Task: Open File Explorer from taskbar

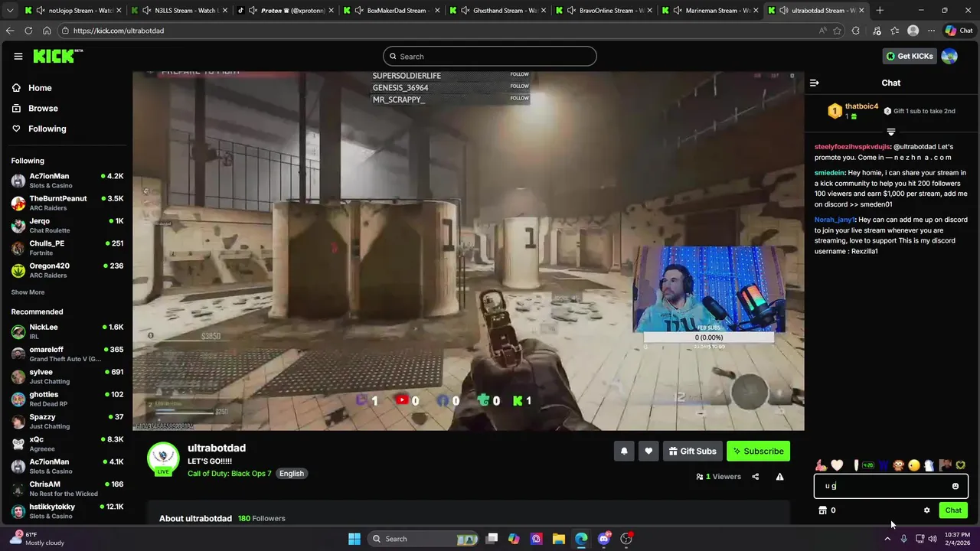Action: coord(558,539)
